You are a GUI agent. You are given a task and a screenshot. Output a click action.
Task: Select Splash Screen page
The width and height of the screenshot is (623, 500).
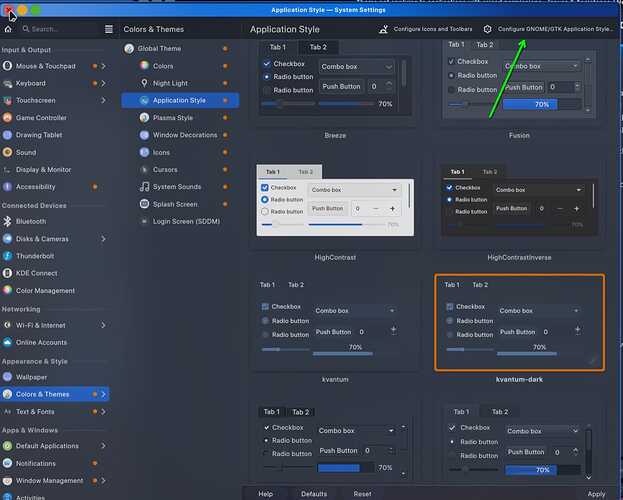click(180, 204)
